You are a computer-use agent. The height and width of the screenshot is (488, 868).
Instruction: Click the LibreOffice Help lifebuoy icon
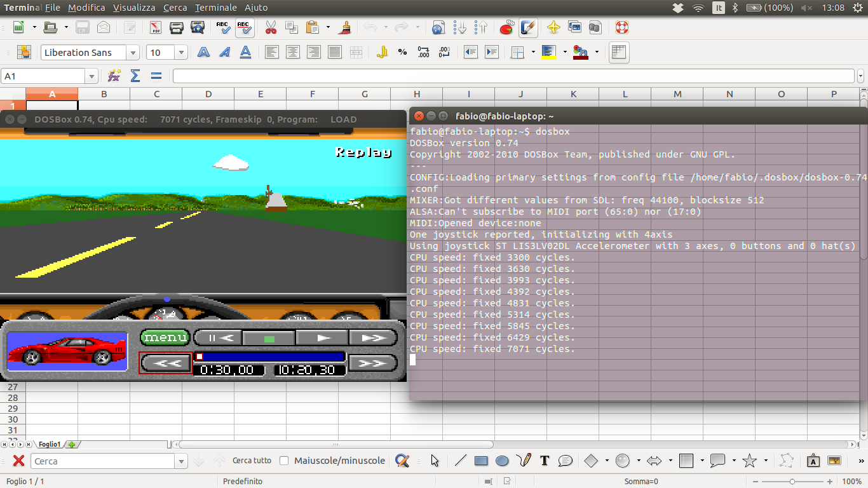[621, 27]
